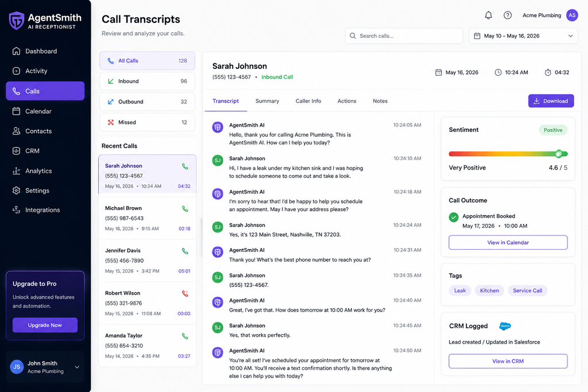
Task: Select the Transcript tab
Action: 225,101
